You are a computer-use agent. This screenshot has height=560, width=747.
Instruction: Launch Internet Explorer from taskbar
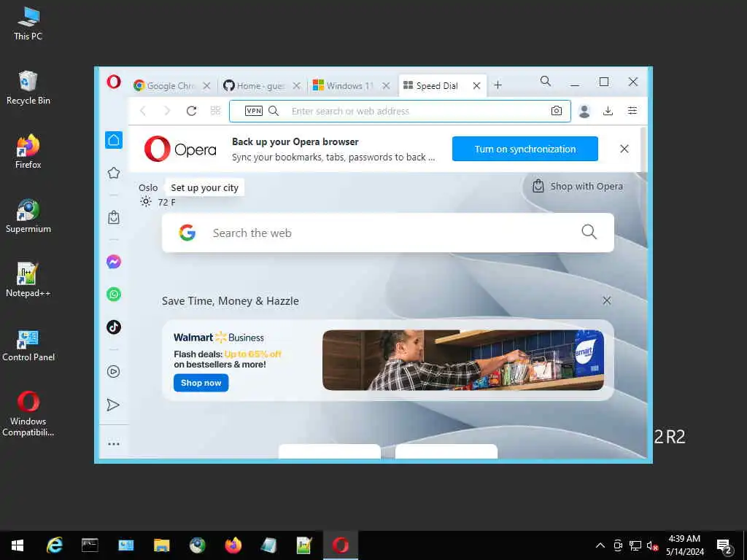coord(54,545)
